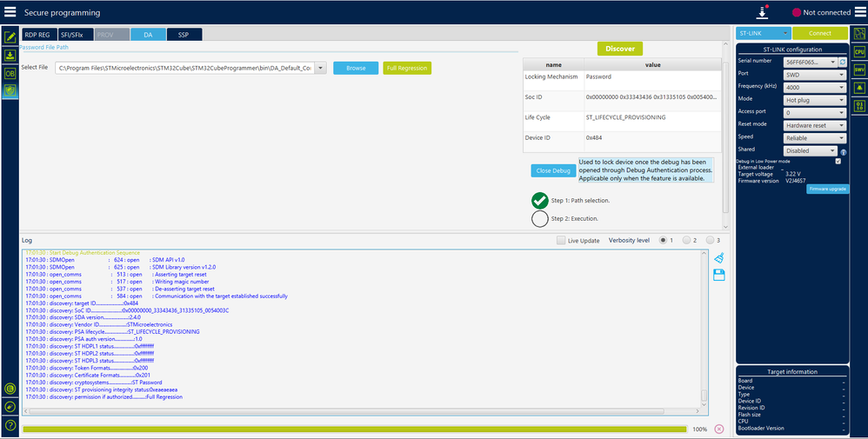Open the Reset mode dropdown
Image resolution: width=868 pixels, height=439 pixels.
tap(816, 126)
